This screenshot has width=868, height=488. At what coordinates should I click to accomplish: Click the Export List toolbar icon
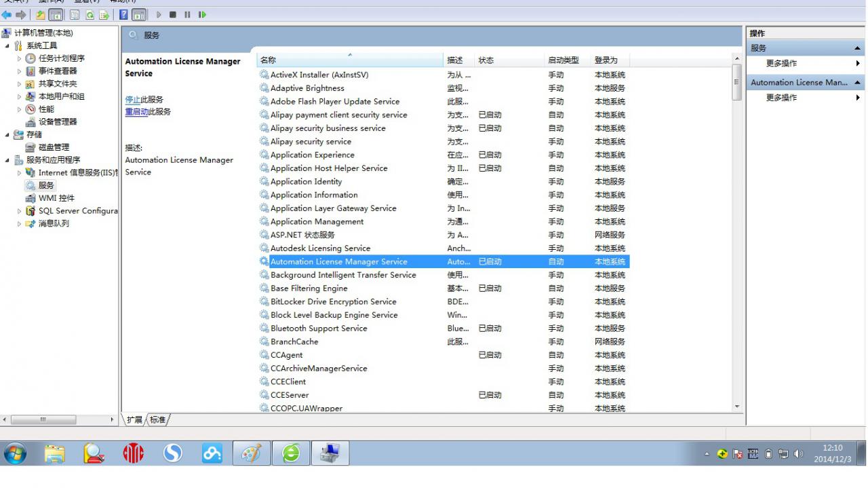(104, 14)
